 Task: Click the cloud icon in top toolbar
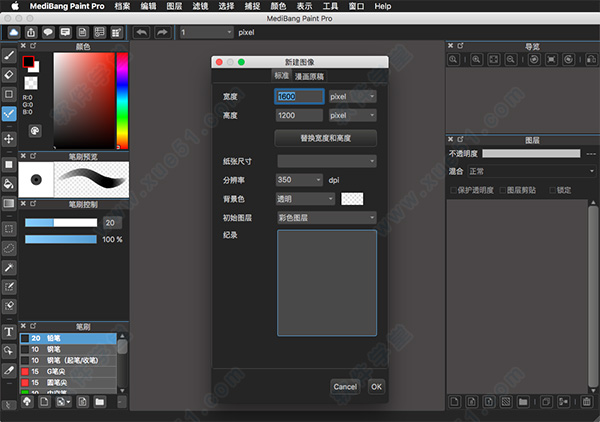click(x=14, y=33)
